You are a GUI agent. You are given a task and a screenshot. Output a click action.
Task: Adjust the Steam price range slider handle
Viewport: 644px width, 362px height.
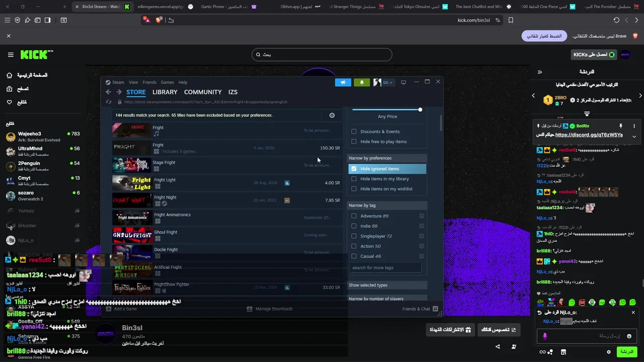pyautogui.click(x=420, y=110)
